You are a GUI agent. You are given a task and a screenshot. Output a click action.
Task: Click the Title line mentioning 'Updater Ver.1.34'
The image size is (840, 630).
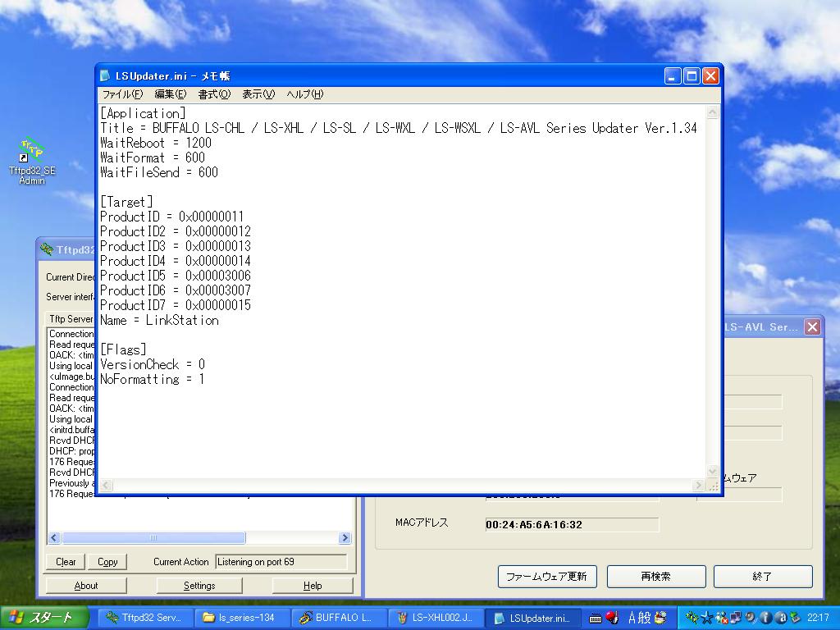point(399,128)
